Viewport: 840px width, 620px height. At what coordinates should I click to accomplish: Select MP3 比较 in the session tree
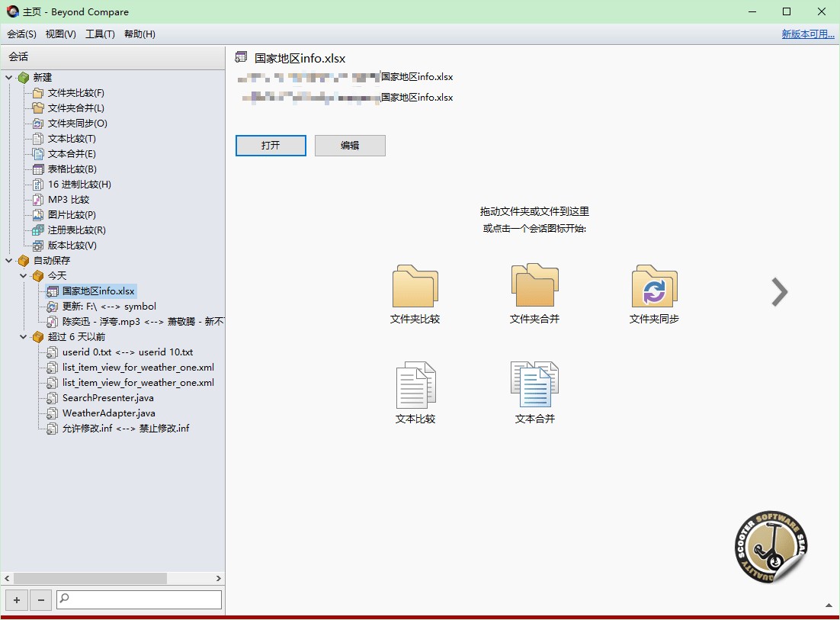click(x=69, y=199)
